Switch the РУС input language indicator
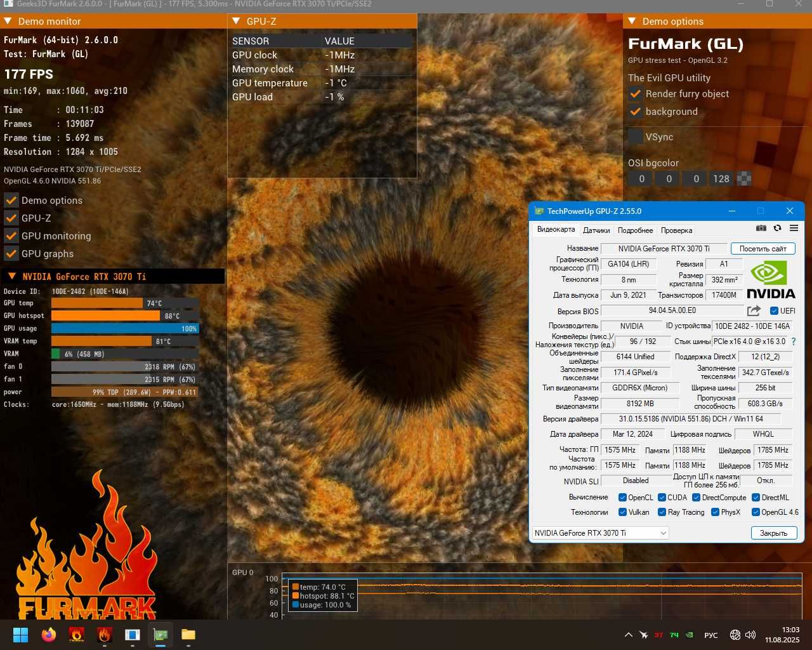The image size is (812, 650). [x=711, y=635]
